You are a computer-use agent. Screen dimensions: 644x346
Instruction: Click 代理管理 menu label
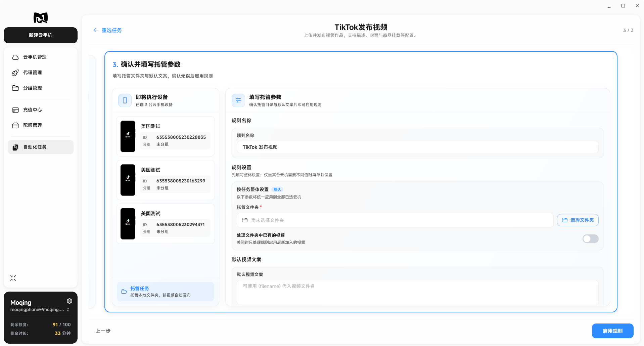(x=33, y=73)
